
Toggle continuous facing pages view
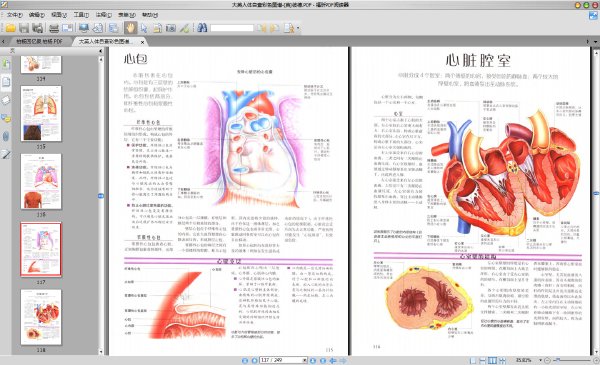click(x=502, y=360)
